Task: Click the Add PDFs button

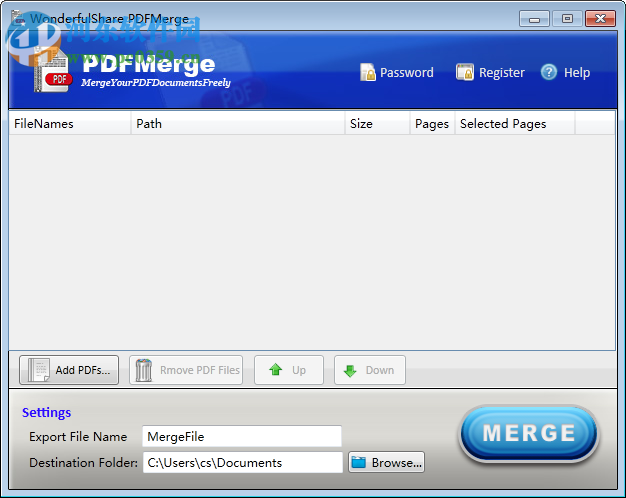Action: click(x=69, y=370)
